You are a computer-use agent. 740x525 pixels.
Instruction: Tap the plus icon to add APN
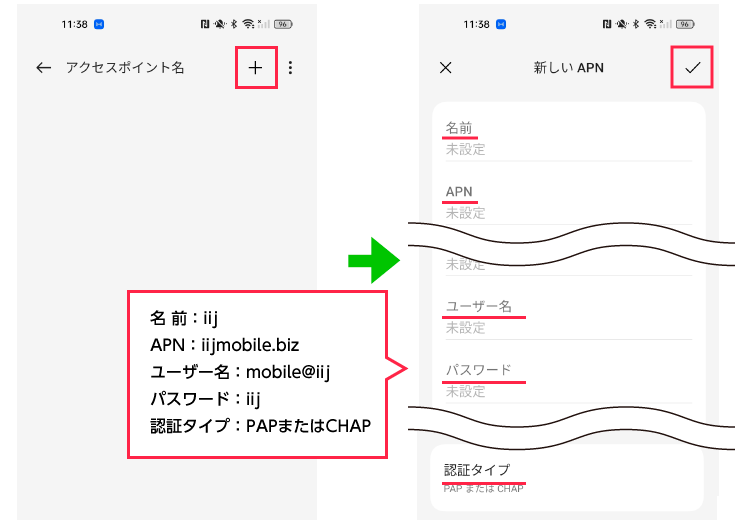coord(255,68)
